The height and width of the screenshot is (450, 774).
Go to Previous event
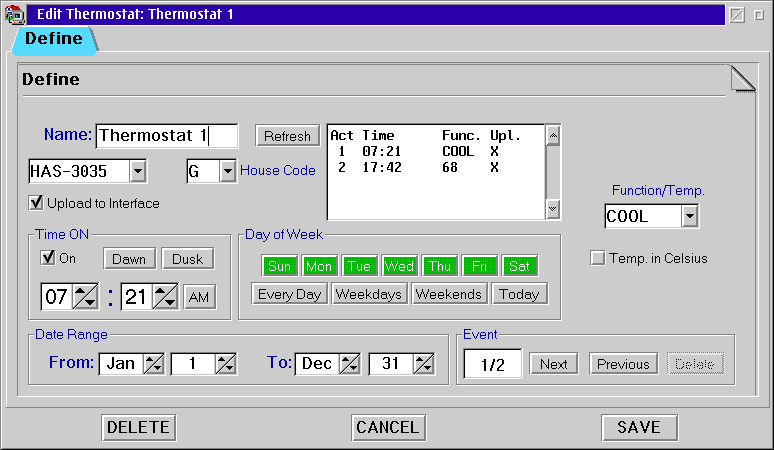pyautogui.click(x=623, y=364)
